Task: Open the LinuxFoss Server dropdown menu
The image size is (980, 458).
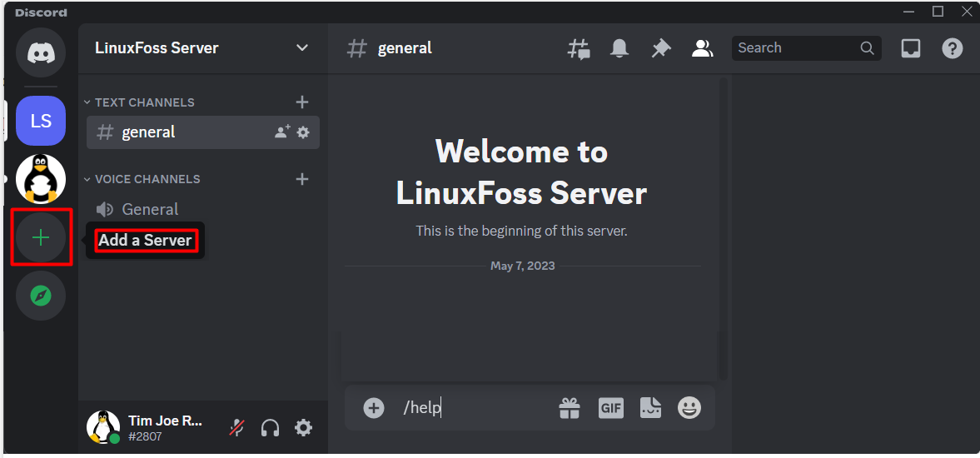Action: point(302,48)
